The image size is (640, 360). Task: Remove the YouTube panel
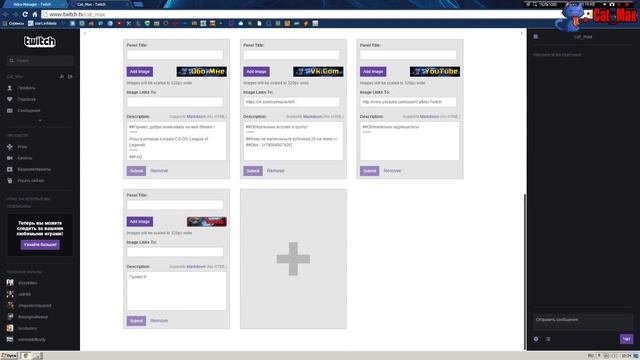pyautogui.click(x=392, y=171)
